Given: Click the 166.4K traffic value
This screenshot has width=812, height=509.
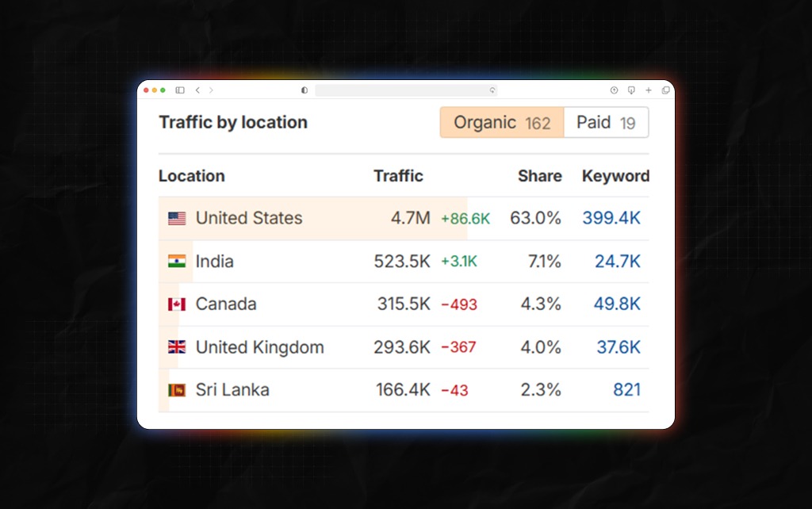Looking at the screenshot, I should 403,390.
